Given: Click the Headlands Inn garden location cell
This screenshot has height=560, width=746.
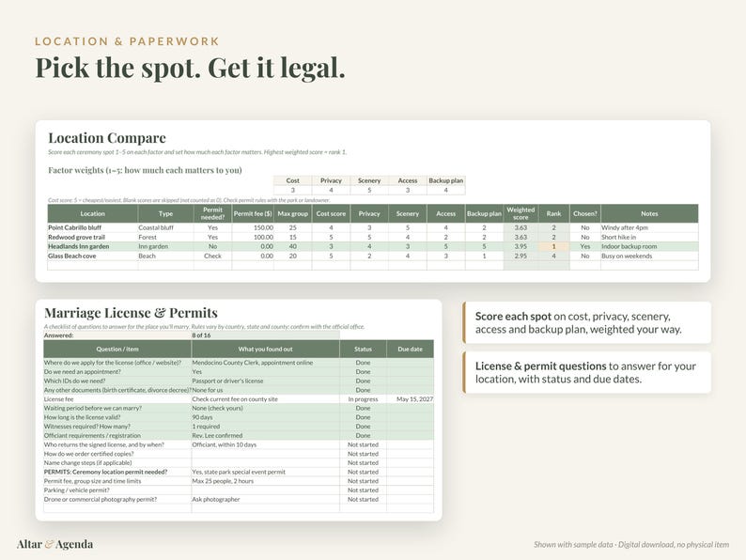Looking at the screenshot, I should [92, 246].
